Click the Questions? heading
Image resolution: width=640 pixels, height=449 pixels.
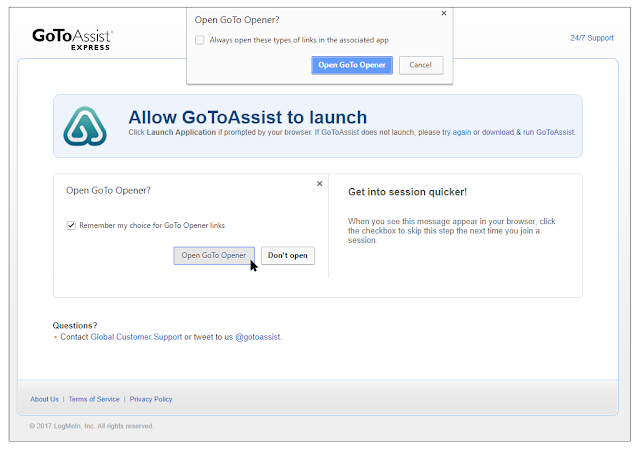pyautogui.click(x=75, y=325)
